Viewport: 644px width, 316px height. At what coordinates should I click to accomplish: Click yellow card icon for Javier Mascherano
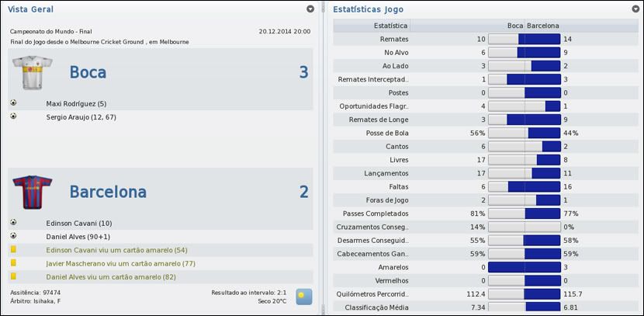tap(13, 263)
